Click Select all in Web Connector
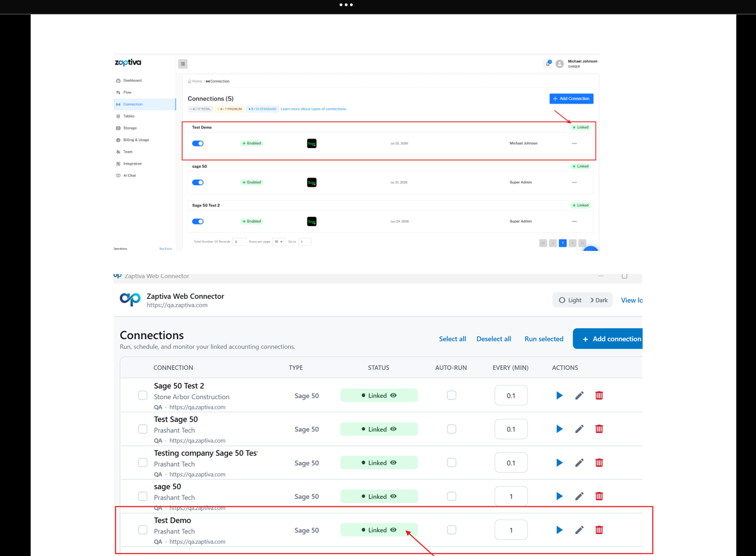The width and height of the screenshot is (756, 556). click(x=453, y=339)
